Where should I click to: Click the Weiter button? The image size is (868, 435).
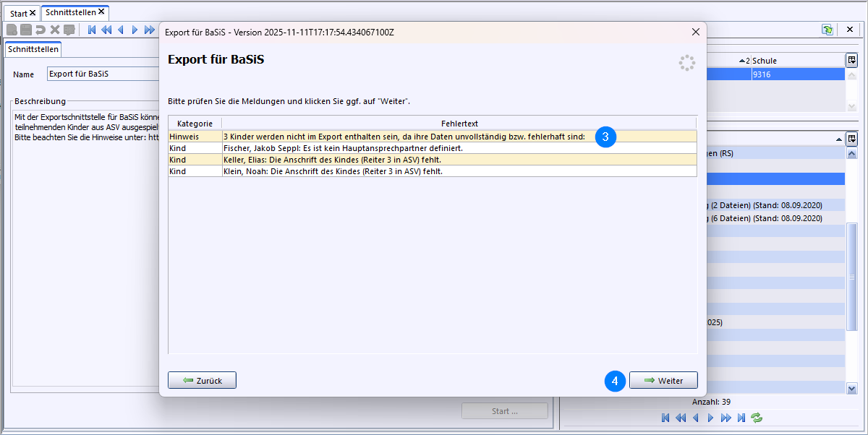point(663,380)
